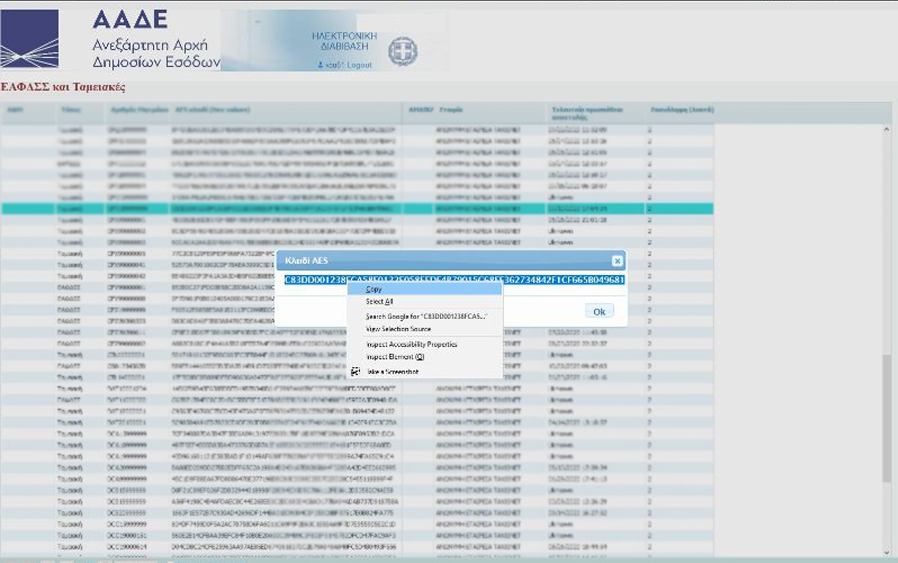Open View Selection Source from context menu
Image resolution: width=898 pixels, height=563 pixels.
[425, 329]
